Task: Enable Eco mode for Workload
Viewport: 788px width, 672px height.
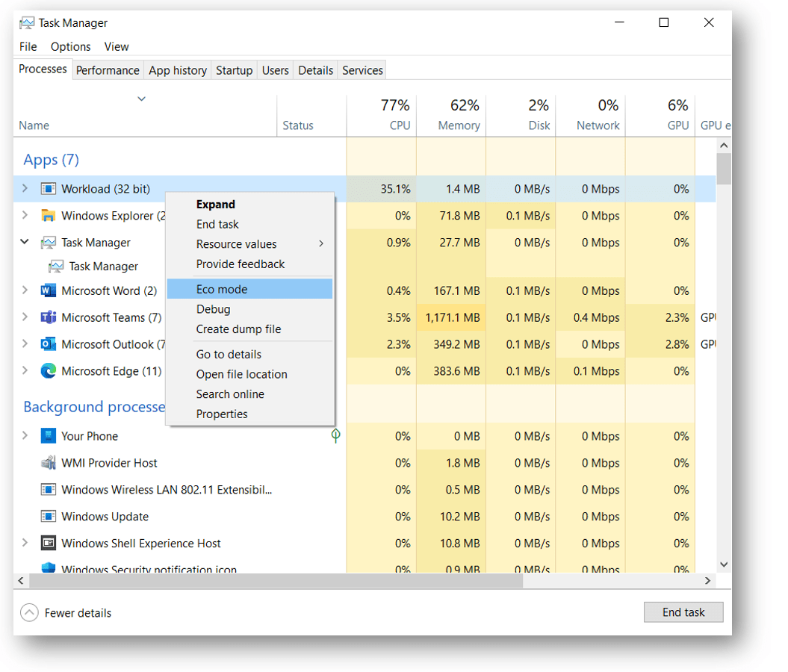Action: coord(220,289)
